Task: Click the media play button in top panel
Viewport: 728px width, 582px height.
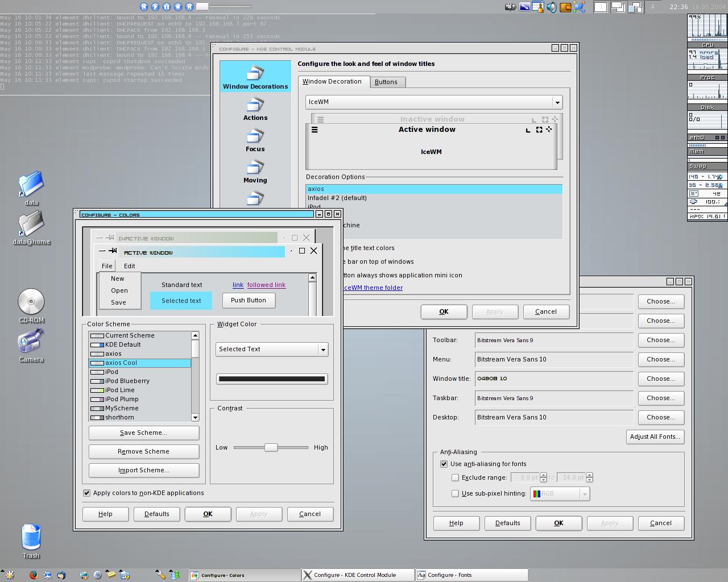Action: point(155,7)
